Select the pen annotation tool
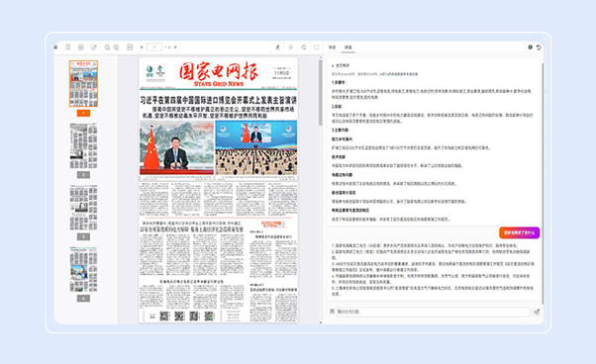This screenshot has height=364, width=596. click(x=278, y=47)
